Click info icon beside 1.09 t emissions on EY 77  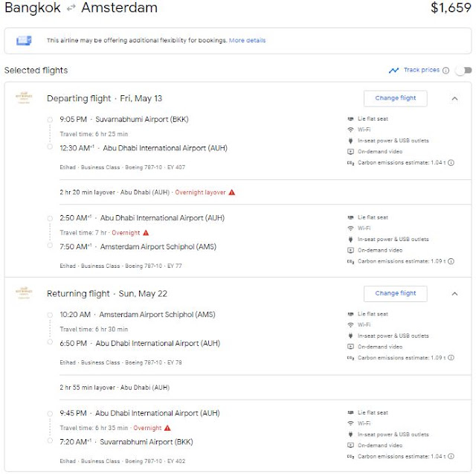click(451, 261)
